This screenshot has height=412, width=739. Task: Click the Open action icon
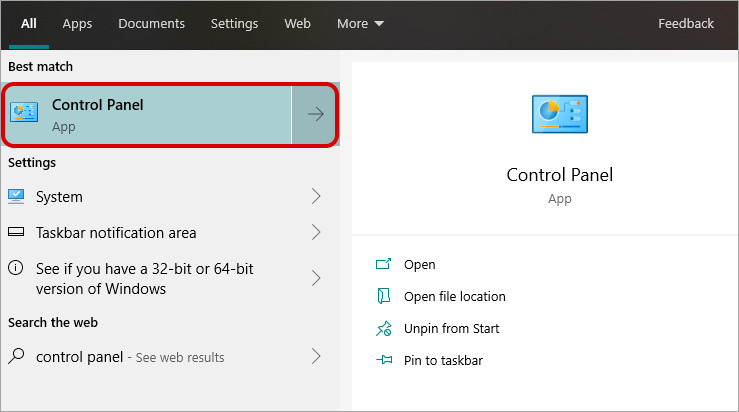[x=383, y=264]
